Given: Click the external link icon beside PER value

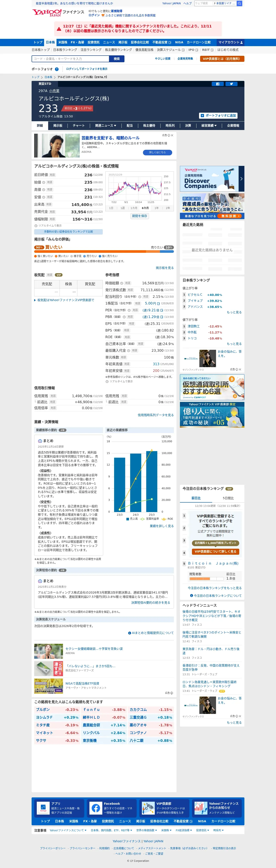Looking at the screenshot, I should coord(162,310).
